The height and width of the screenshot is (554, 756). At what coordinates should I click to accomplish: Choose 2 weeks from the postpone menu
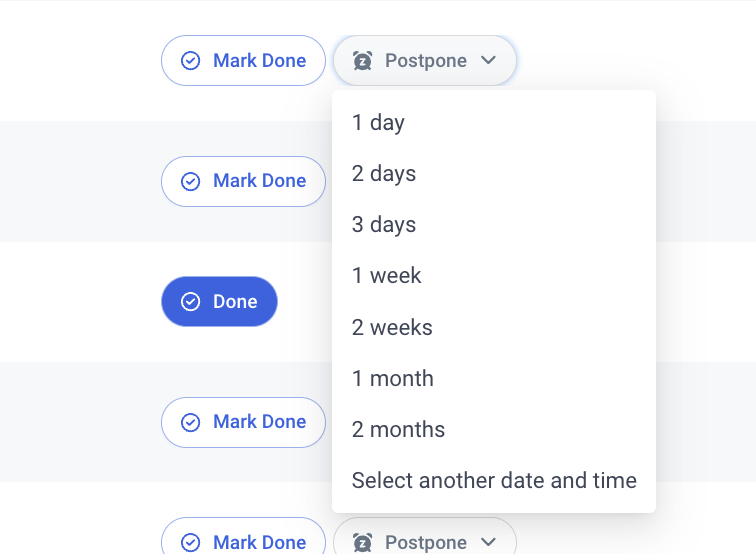pyautogui.click(x=494, y=327)
